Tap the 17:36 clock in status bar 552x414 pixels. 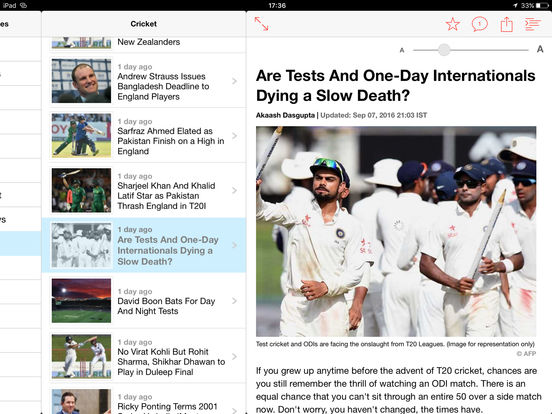coord(277,6)
